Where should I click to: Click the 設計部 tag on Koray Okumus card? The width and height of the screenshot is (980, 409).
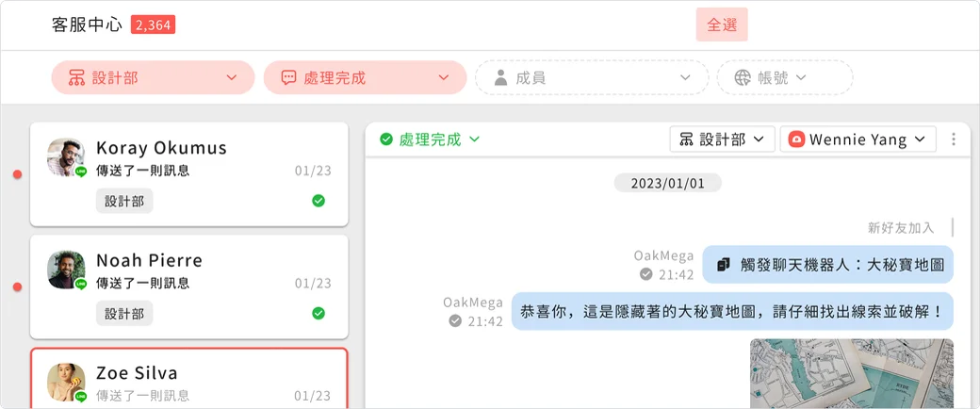point(124,201)
